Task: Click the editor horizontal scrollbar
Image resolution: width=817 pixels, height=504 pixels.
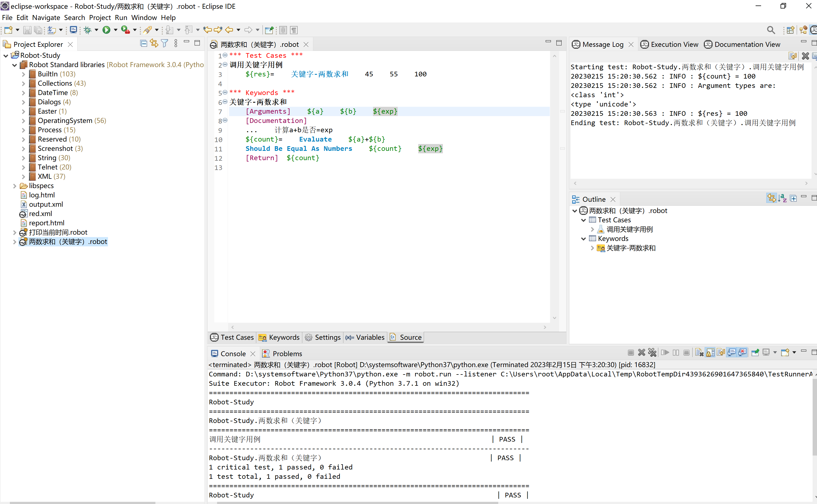Action: pyautogui.click(x=389, y=327)
